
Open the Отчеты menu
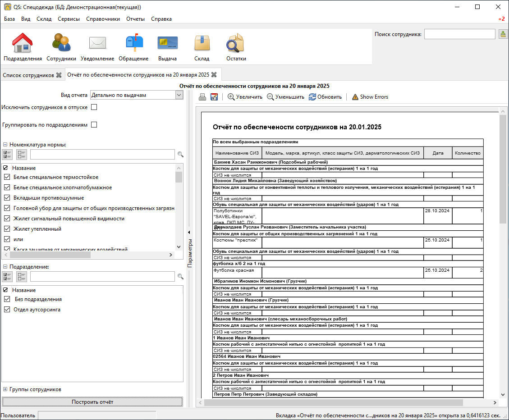click(x=135, y=19)
